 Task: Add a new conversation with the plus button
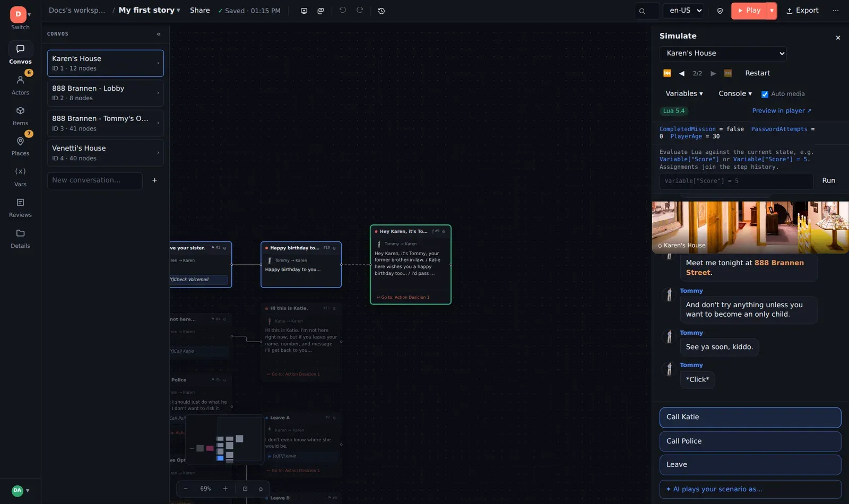[154, 180]
